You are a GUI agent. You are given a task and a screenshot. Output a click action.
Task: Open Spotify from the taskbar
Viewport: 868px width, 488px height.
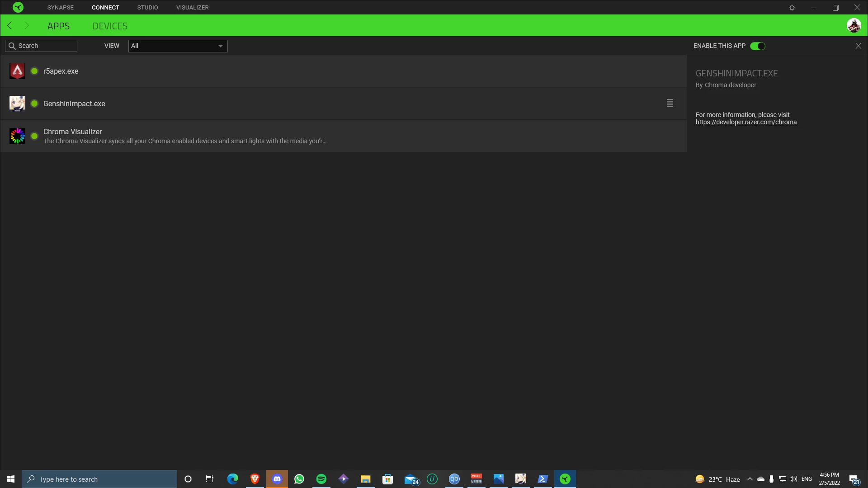pos(321,479)
